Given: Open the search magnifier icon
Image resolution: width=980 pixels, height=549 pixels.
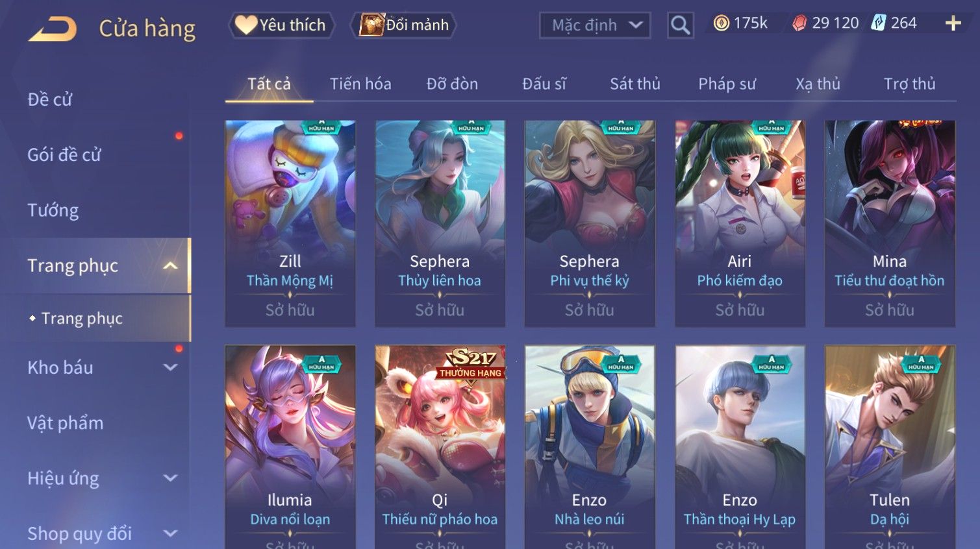Looking at the screenshot, I should click(680, 25).
